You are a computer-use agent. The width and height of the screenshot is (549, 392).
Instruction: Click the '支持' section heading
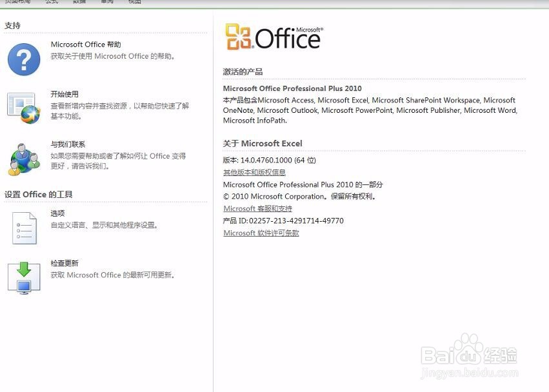point(13,26)
